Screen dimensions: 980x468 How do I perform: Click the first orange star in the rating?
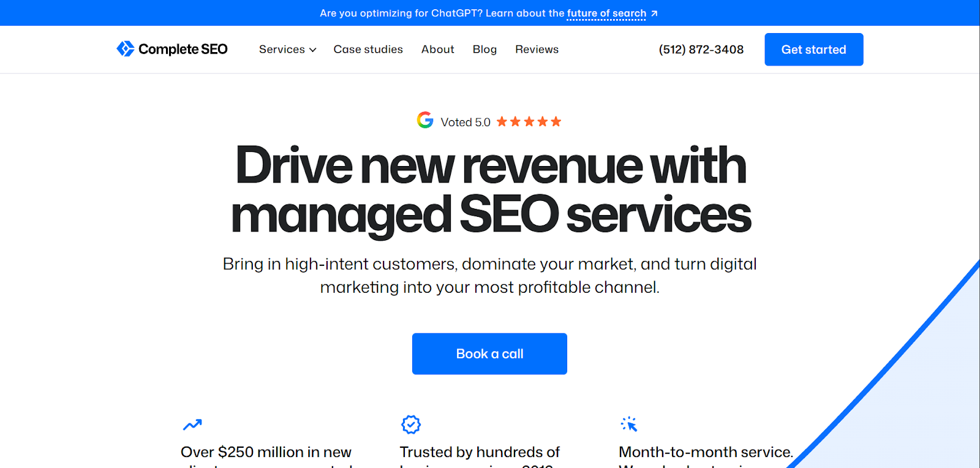pos(500,121)
